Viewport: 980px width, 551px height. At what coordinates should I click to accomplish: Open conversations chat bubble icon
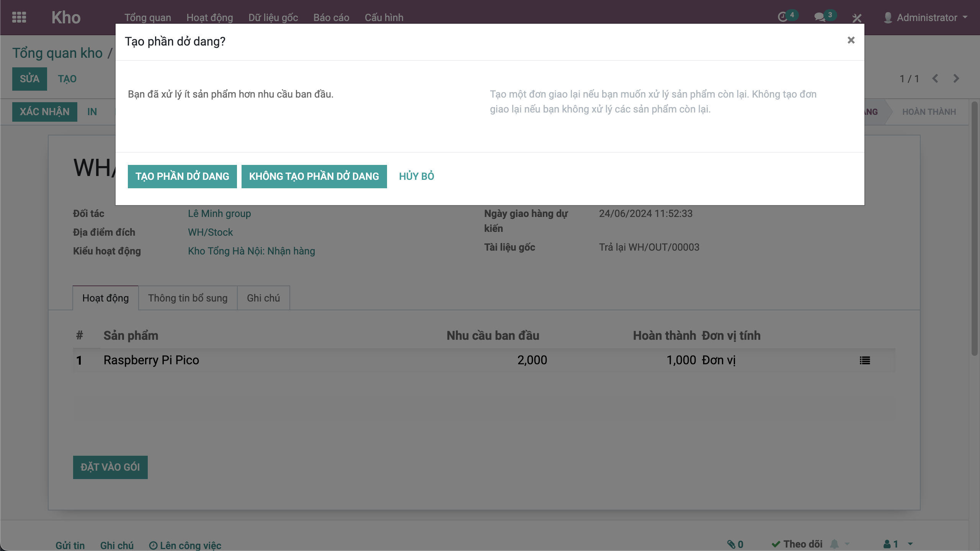pyautogui.click(x=820, y=17)
